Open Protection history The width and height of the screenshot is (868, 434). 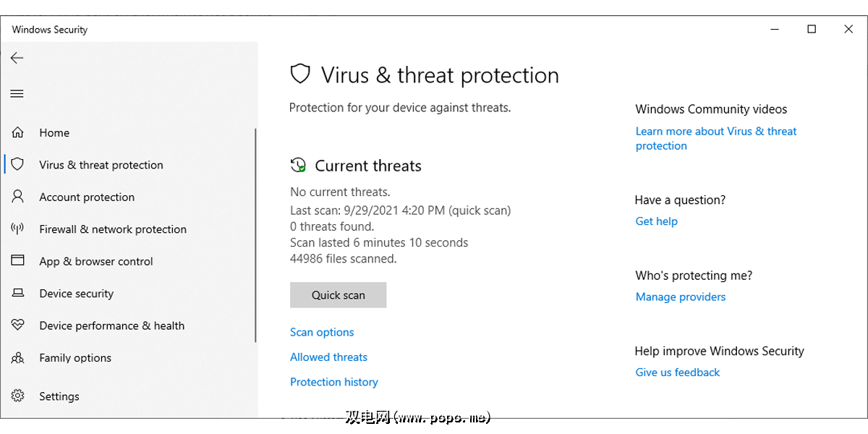[x=333, y=382]
